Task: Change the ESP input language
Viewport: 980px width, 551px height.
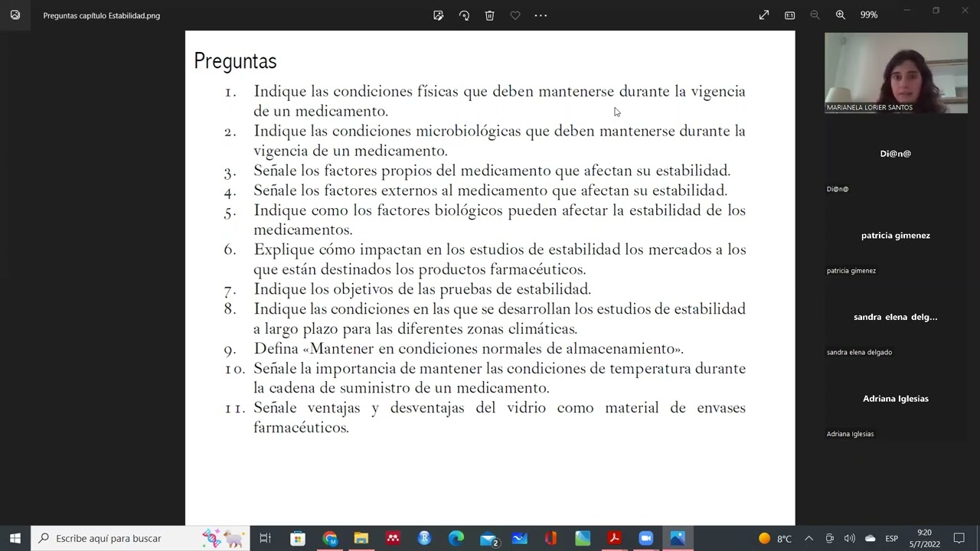Action: point(891,538)
